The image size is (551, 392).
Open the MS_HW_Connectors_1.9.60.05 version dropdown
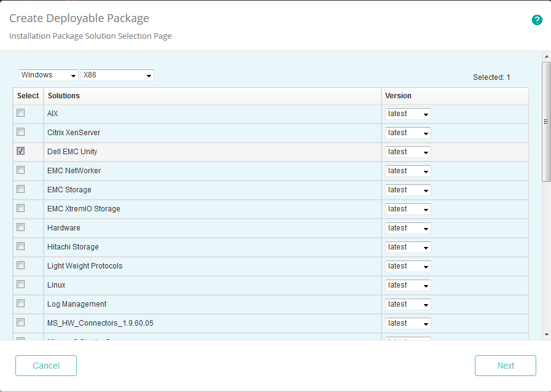click(x=407, y=323)
